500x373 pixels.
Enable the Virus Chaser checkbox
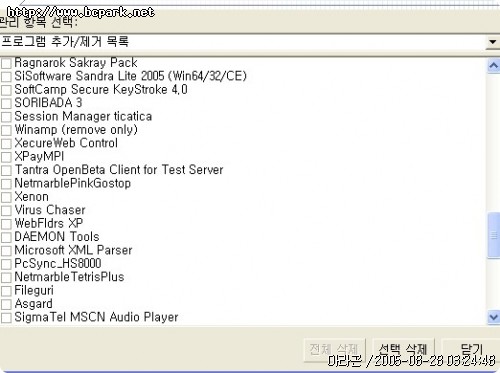(x=6, y=210)
